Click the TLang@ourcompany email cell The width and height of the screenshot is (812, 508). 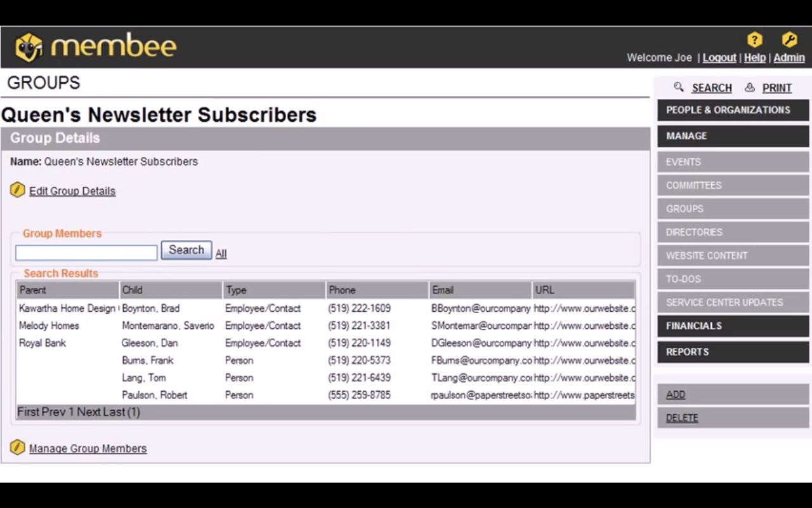[481, 377]
